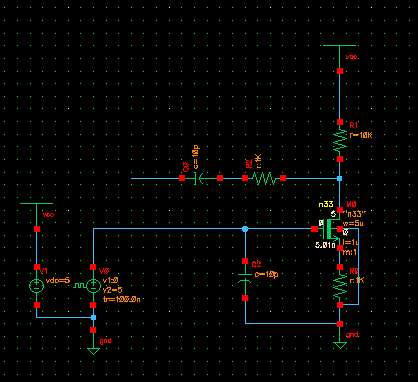Image resolution: width=418 pixels, height=382 pixels.
Task: Select the vdd supply symbol above R1
Action: point(339,45)
